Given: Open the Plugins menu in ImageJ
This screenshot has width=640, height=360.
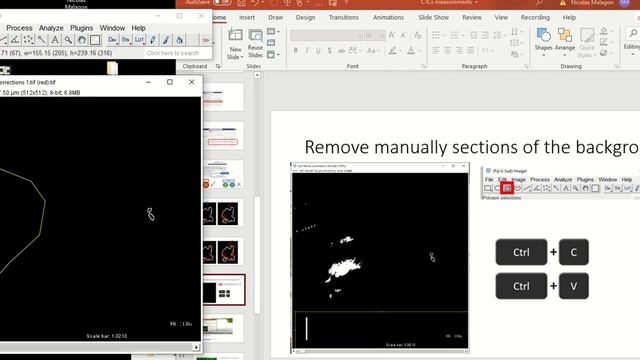Looking at the screenshot, I should (x=82, y=28).
